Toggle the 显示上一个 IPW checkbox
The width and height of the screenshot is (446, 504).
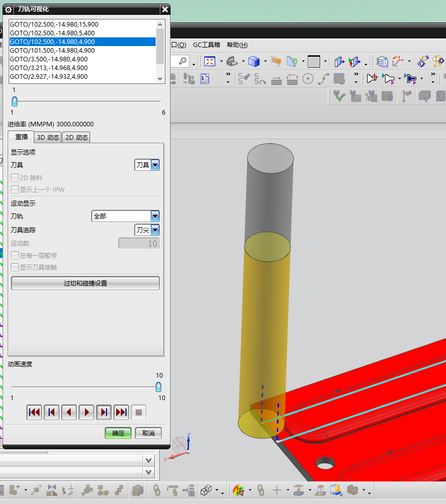[15, 189]
